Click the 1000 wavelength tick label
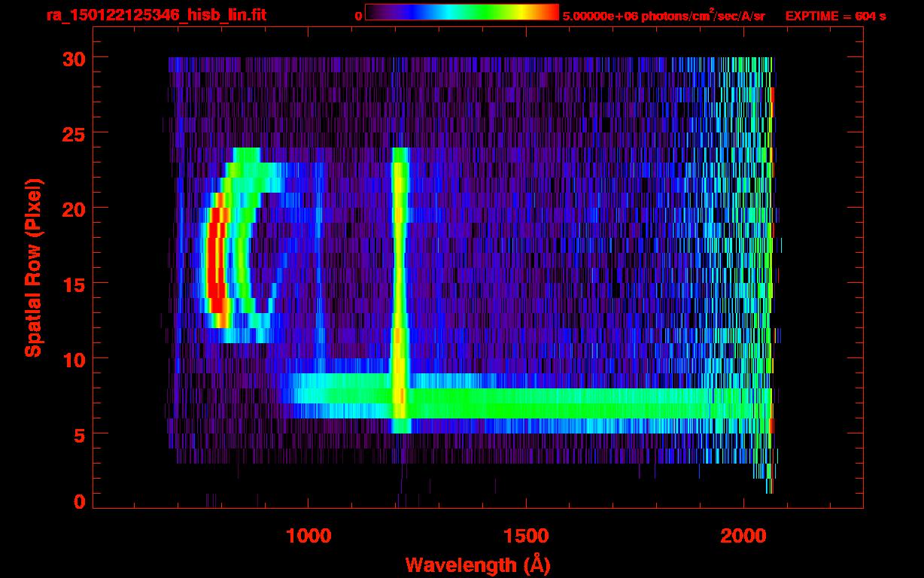Image resolution: width=924 pixels, height=578 pixels. click(308, 536)
